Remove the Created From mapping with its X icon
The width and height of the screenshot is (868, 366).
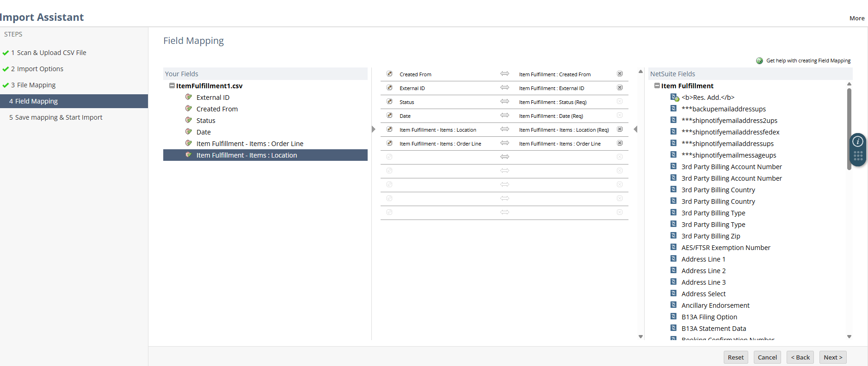(x=620, y=74)
